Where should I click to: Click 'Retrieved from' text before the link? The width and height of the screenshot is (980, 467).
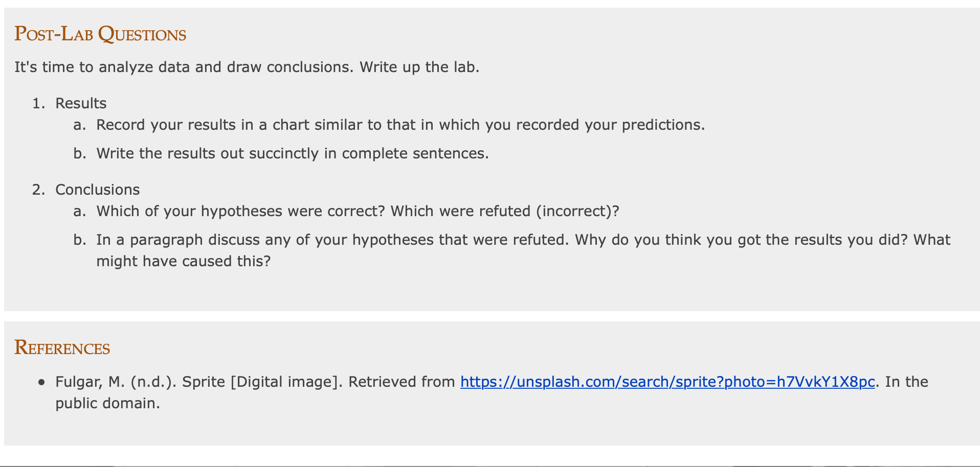(402, 382)
